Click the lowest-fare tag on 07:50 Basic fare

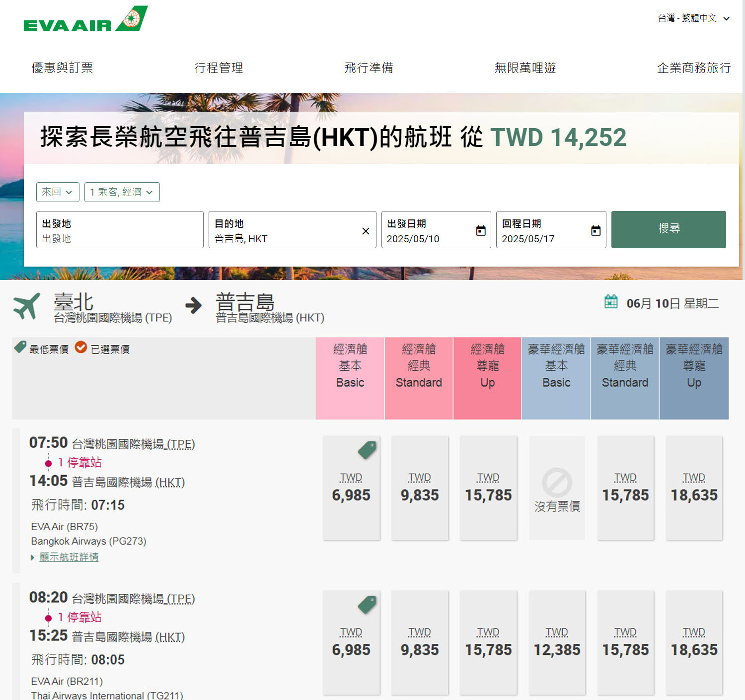click(x=367, y=450)
